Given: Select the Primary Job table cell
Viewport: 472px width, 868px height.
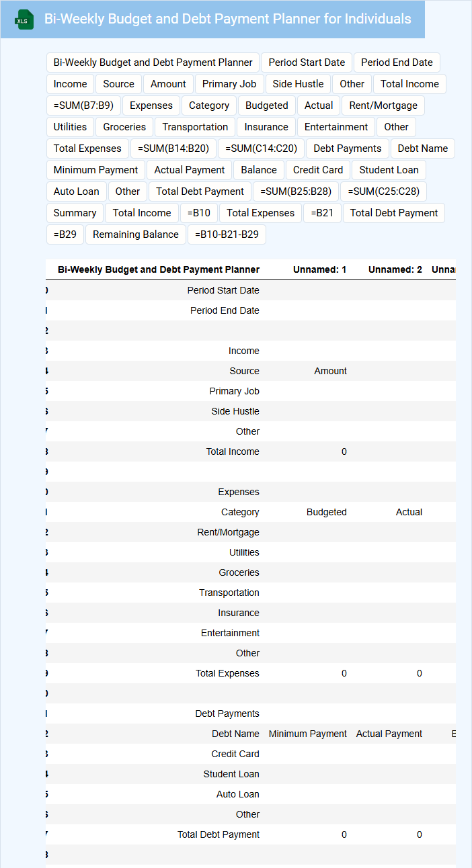Looking at the screenshot, I should (x=234, y=391).
